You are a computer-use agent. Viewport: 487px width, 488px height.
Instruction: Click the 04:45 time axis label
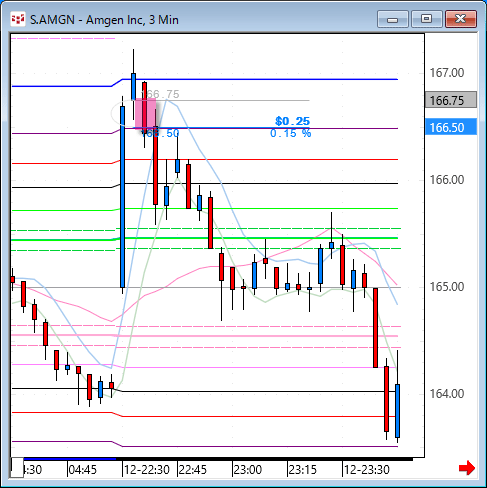point(83,470)
